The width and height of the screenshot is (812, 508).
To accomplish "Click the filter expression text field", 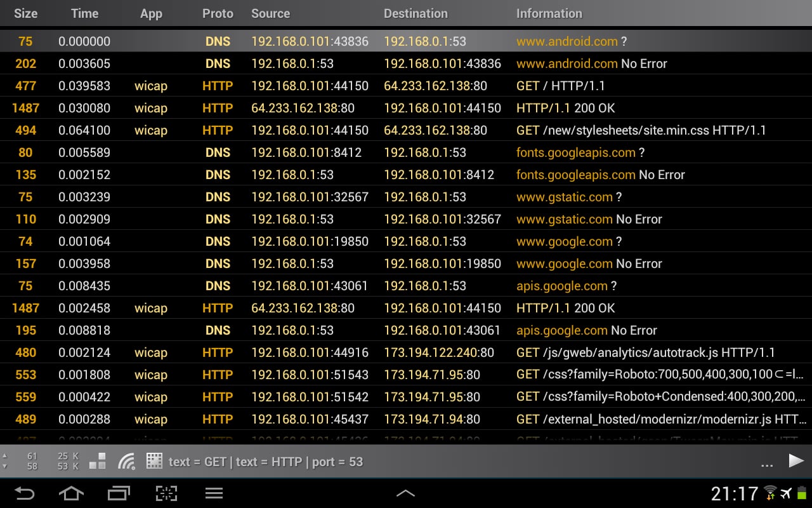I will (x=266, y=462).
